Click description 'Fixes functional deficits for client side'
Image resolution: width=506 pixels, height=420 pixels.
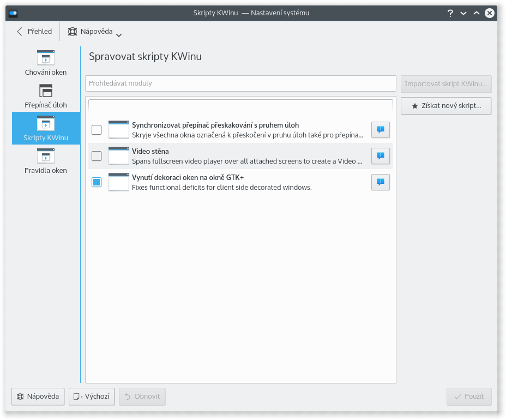click(222, 187)
